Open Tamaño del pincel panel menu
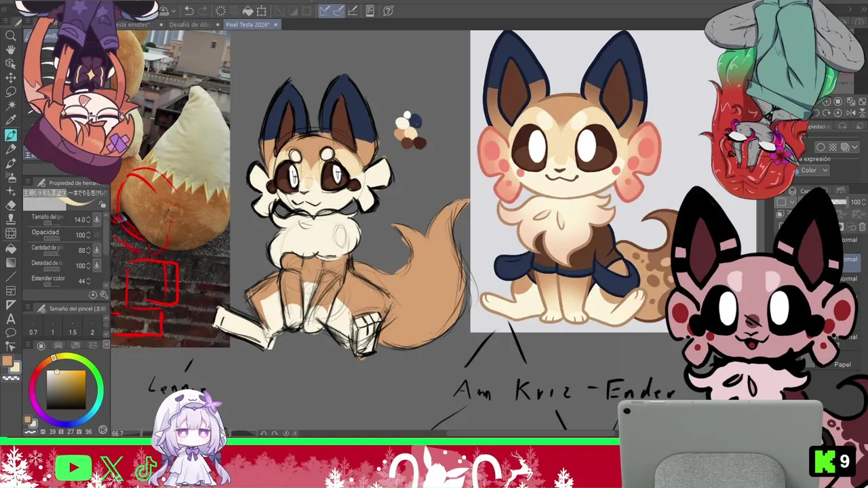The width and height of the screenshot is (868, 488). (28, 307)
